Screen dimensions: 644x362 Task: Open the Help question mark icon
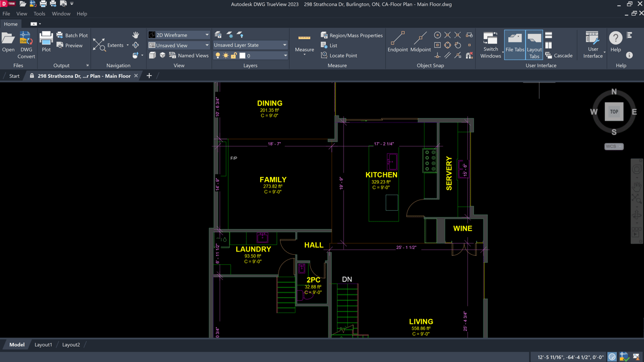[616, 38]
